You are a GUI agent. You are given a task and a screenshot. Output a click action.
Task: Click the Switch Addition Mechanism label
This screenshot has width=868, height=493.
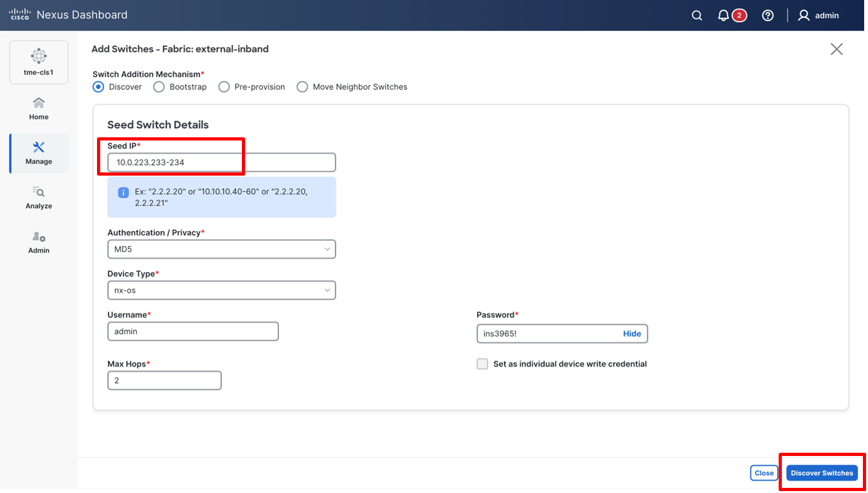point(149,74)
